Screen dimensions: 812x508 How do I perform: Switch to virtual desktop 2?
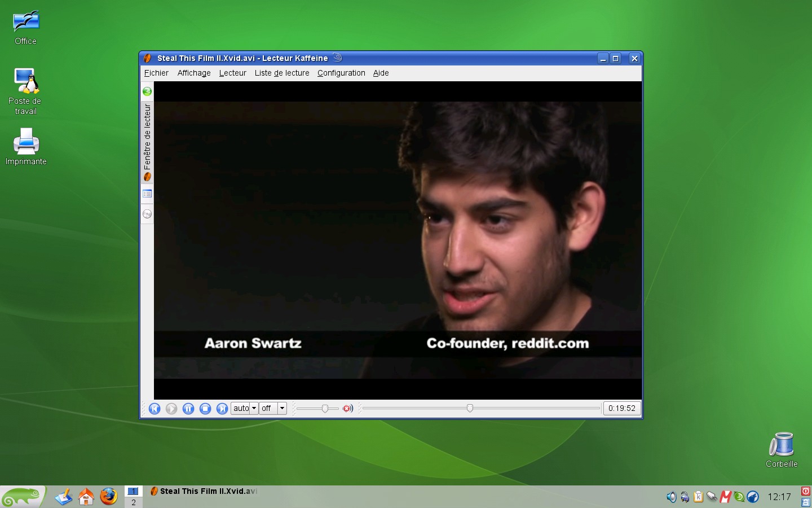click(x=133, y=502)
